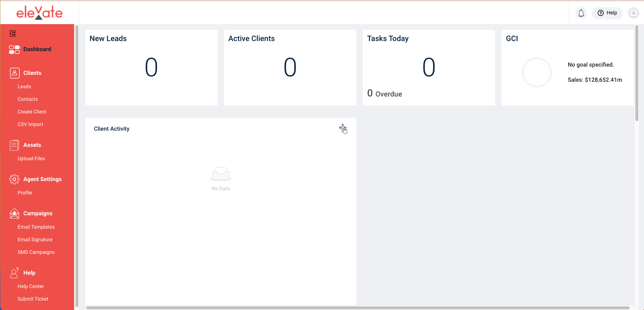Click the Dashboard grid icon
The height and width of the screenshot is (310, 644).
coord(14,50)
